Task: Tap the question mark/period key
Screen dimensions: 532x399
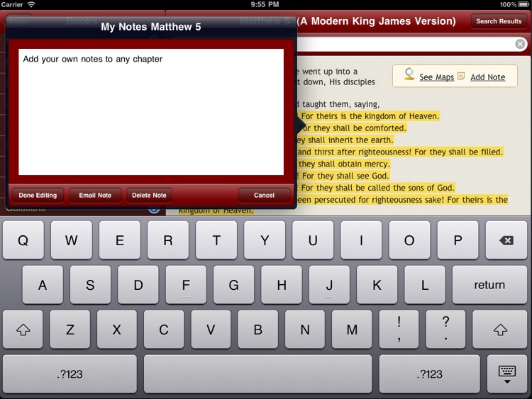Action: tap(446, 330)
